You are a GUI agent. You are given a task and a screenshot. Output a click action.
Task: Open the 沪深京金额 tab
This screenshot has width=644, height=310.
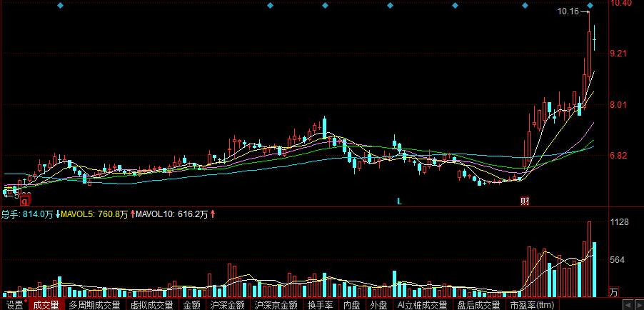(x=276, y=305)
